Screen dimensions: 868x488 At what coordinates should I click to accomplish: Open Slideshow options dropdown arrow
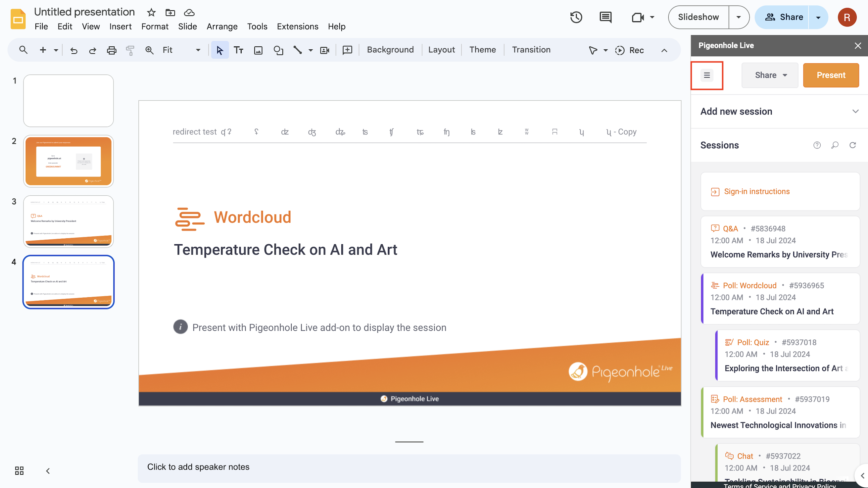[x=739, y=17]
